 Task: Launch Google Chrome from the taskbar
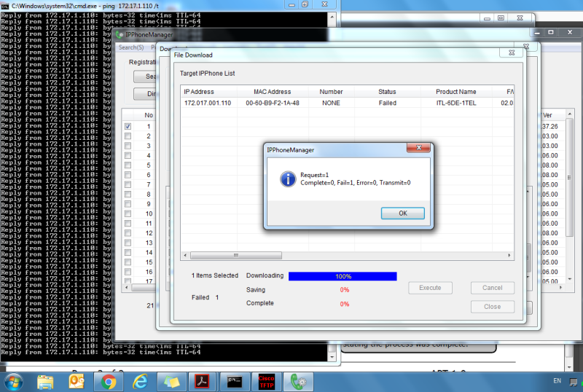tap(108, 383)
